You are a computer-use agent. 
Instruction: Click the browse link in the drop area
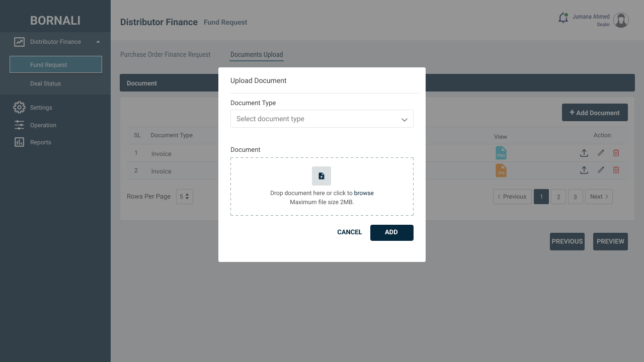pyautogui.click(x=364, y=193)
